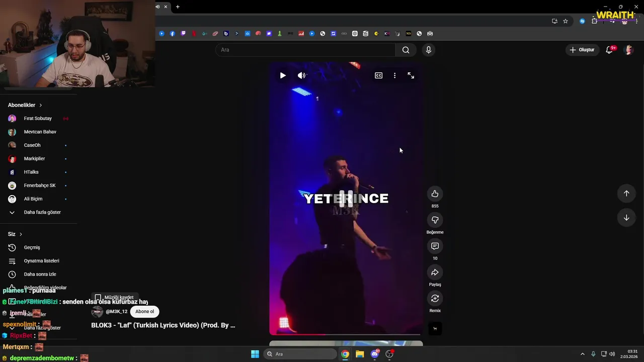Open the Windows Start menu
This screenshot has height=362, width=644.
tap(255, 354)
